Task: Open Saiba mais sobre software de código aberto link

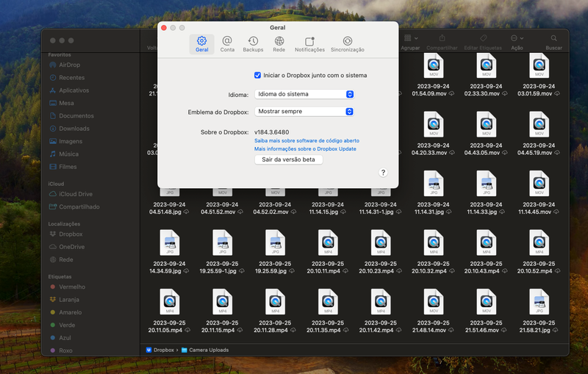Action: (x=306, y=140)
